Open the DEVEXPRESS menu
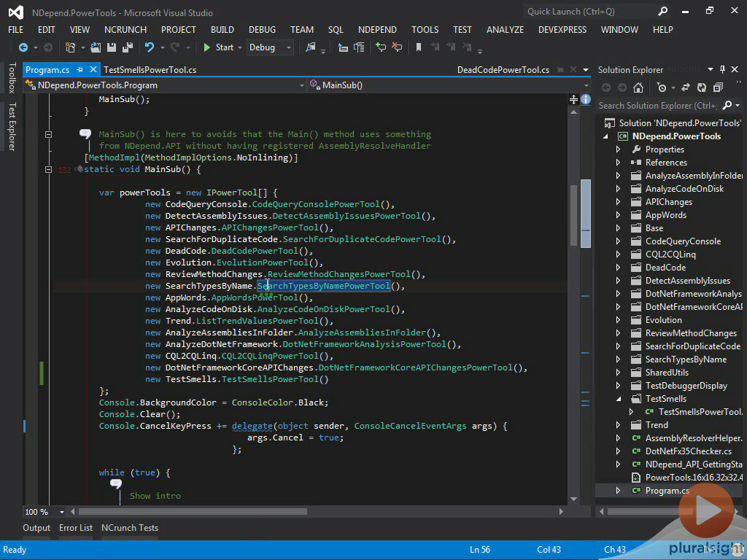Screen dimensions: 747x560 click(562, 29)
